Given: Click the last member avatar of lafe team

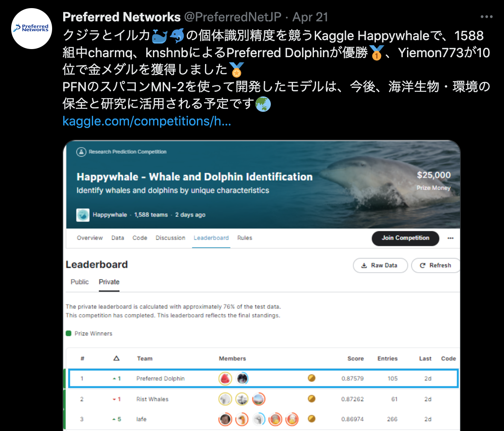Looking at the screenshot, I should point(292,419).
